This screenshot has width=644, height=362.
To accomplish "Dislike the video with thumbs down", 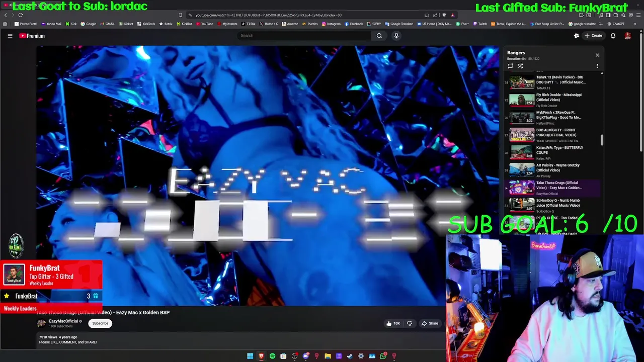I will [410, 324].
